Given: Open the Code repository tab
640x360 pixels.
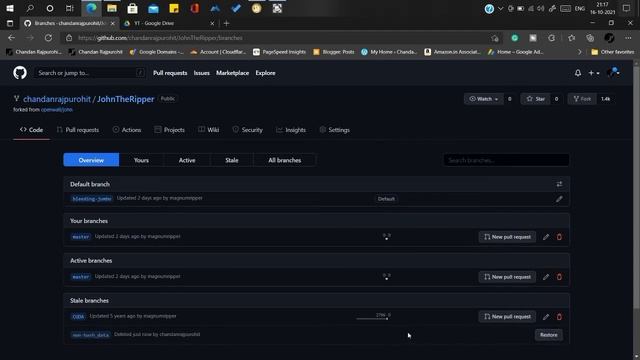Looking at the screenshot, I should click(x=31, y=130).
